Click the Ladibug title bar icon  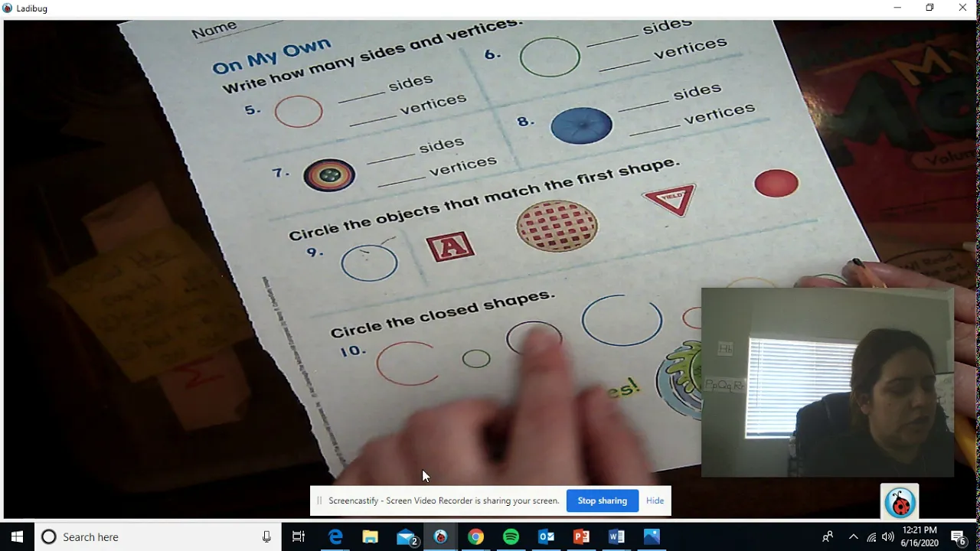tap(8, 8)
